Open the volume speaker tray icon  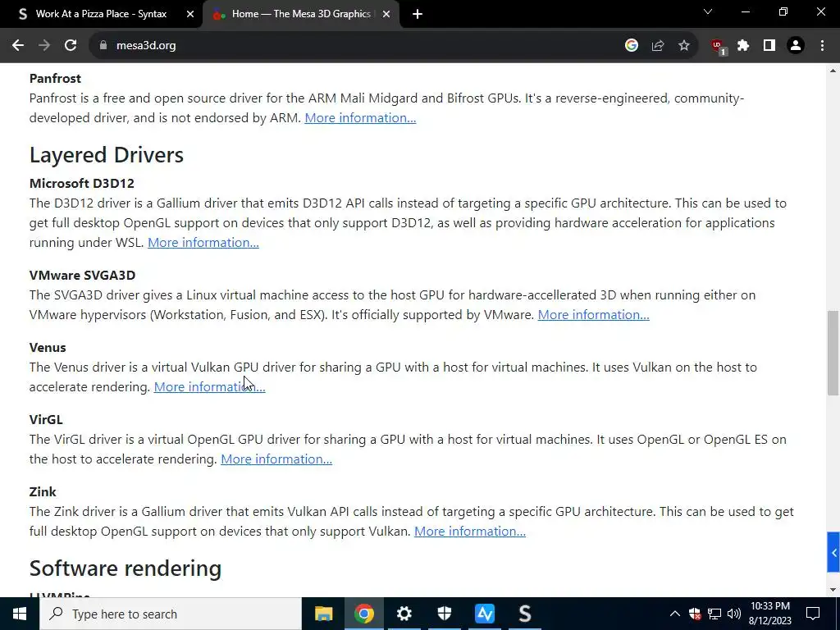[x=734, y=614]
